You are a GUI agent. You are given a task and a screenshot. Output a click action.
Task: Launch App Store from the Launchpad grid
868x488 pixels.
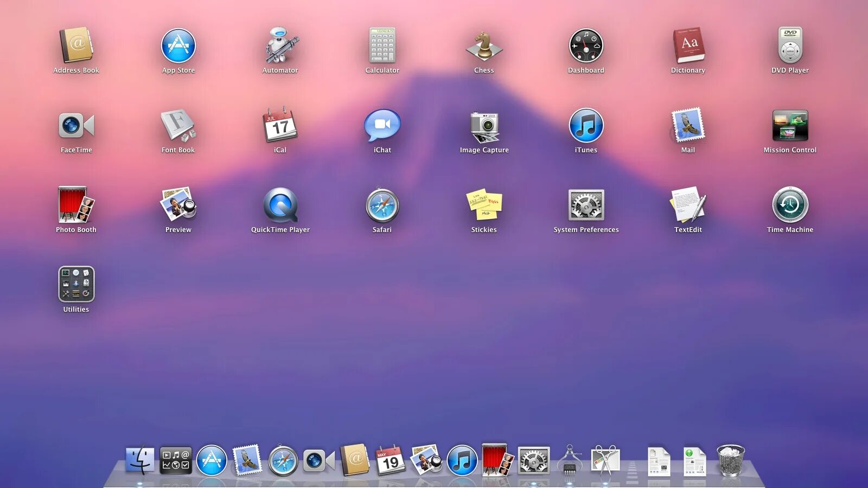[178, 46]
